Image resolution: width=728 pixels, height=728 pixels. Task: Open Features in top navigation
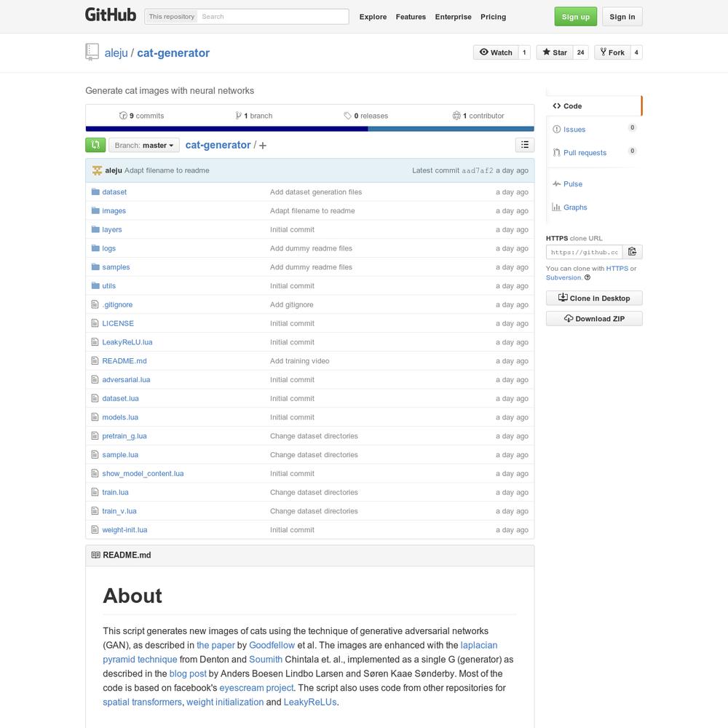tap(411, 17)
